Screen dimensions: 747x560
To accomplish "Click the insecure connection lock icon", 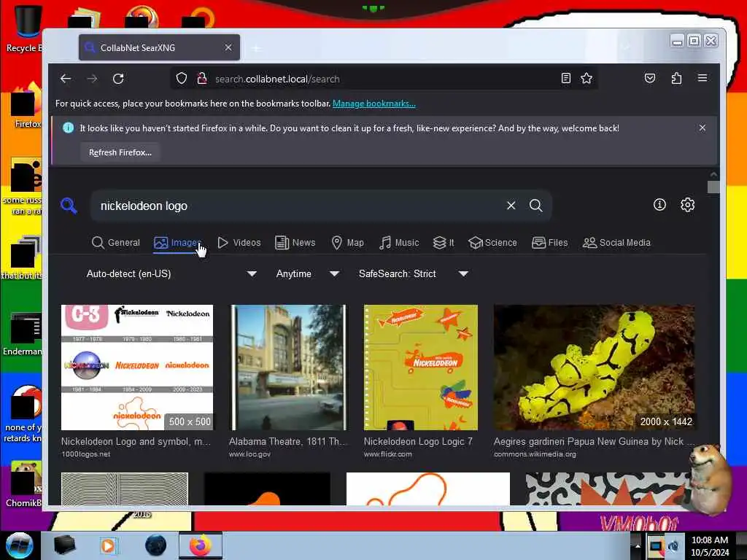I will pos(202,79).
